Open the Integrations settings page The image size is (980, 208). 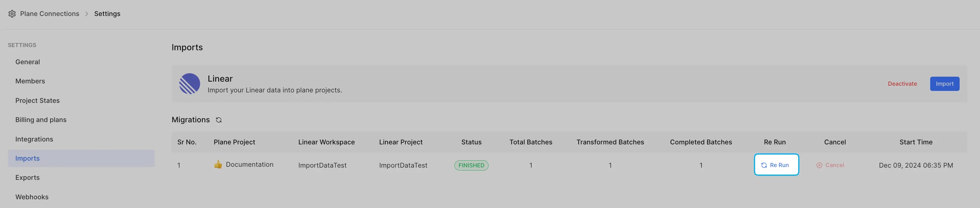coord(34,139)
